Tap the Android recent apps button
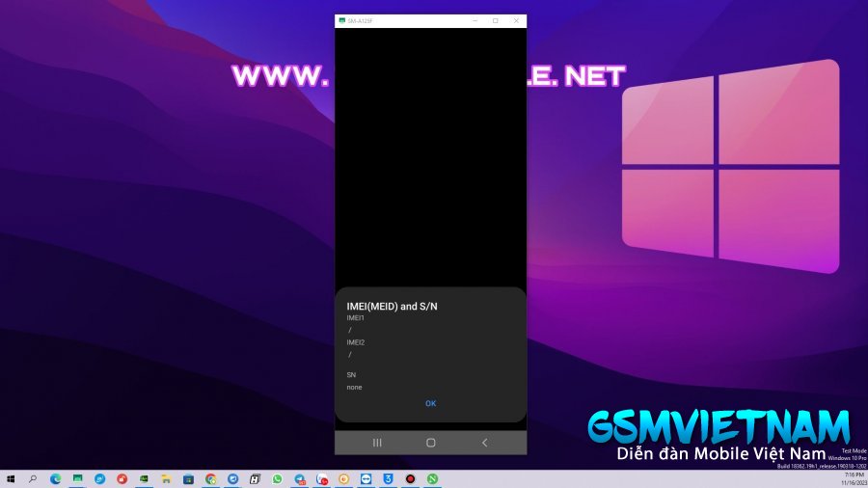The width and height of the screenshot is (868, 488). [377, 443]
